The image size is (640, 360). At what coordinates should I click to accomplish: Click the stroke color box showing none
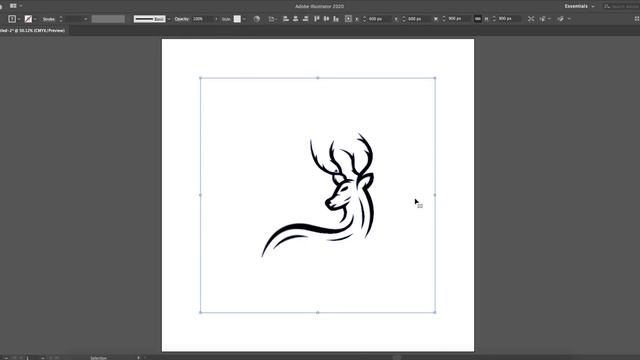28,19
